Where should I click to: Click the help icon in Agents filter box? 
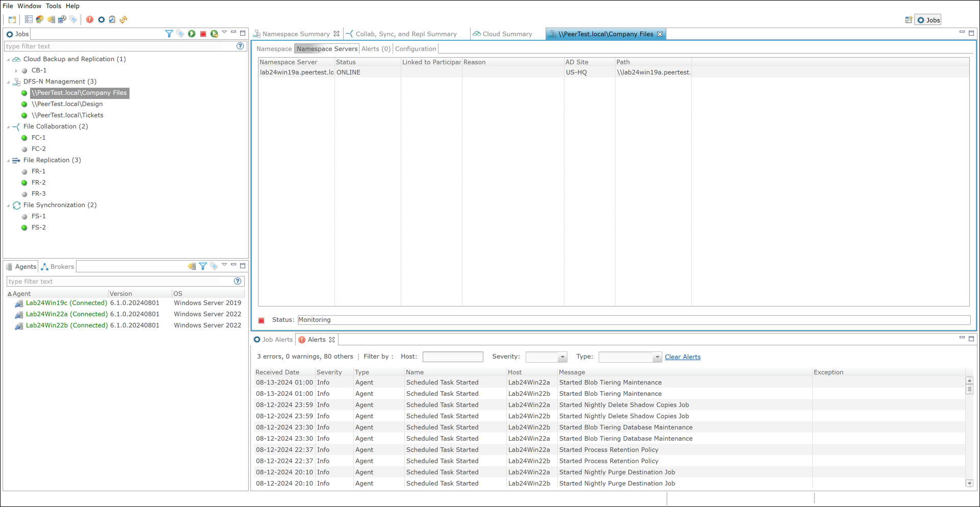click(238, 281)
